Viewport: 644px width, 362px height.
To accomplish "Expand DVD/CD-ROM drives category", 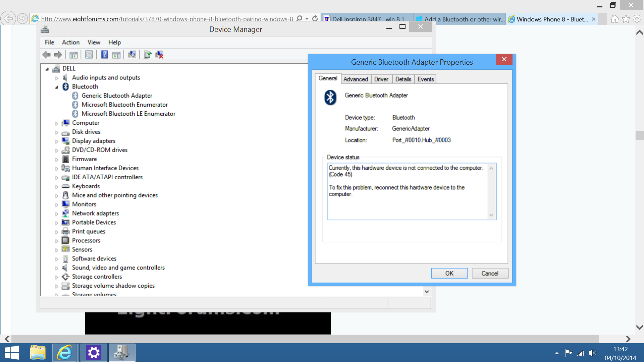I will point(56,150).
